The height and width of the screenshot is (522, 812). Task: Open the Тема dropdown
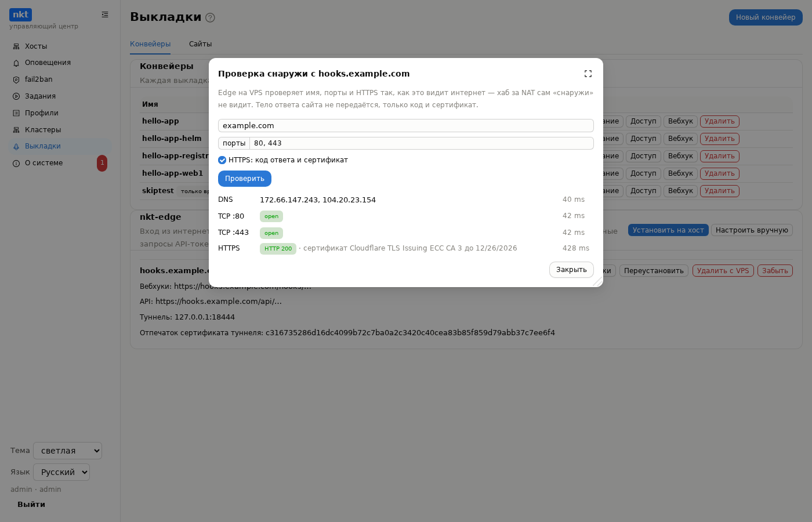68,451
